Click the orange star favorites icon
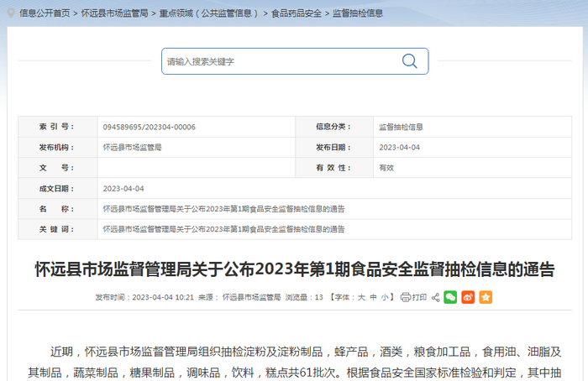Image resolution: width=588 pixels, height=381 pixels. [486, 297]
